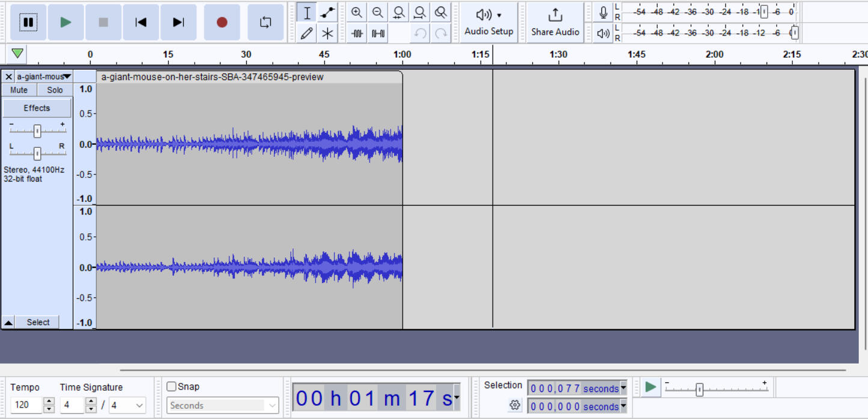Select the Envelope tool

tap(327, 13)
